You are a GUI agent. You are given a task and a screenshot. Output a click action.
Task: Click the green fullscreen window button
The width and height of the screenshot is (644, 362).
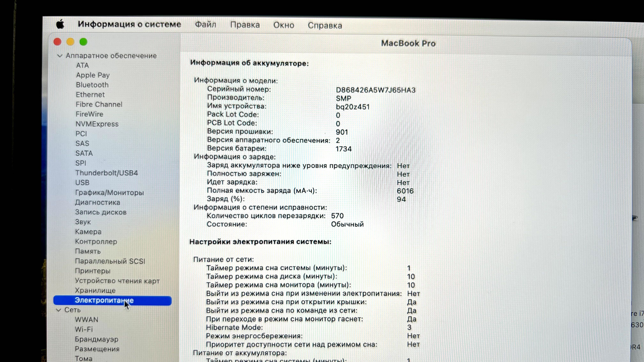coord(84,42)
